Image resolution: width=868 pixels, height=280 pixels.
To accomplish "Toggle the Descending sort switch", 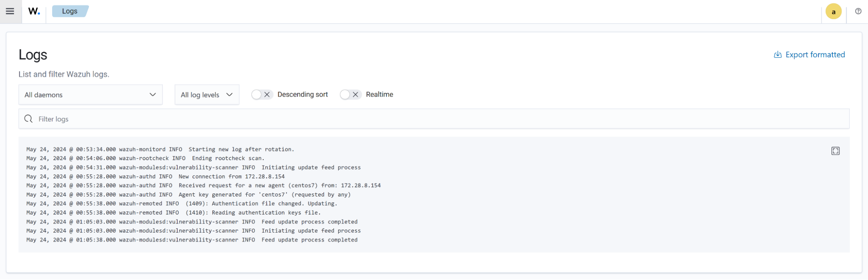I will (x=262, y=94).
